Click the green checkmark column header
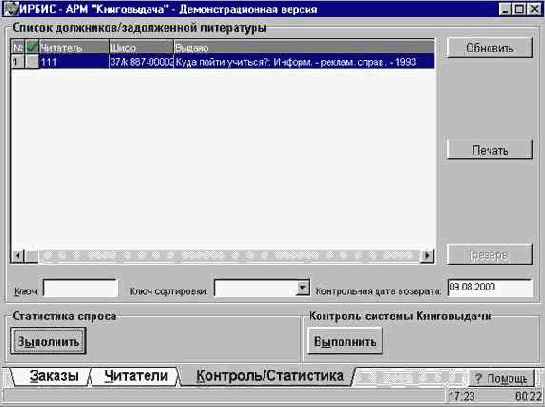The width and height of the screenshot is (545, 407). (32, 47)
